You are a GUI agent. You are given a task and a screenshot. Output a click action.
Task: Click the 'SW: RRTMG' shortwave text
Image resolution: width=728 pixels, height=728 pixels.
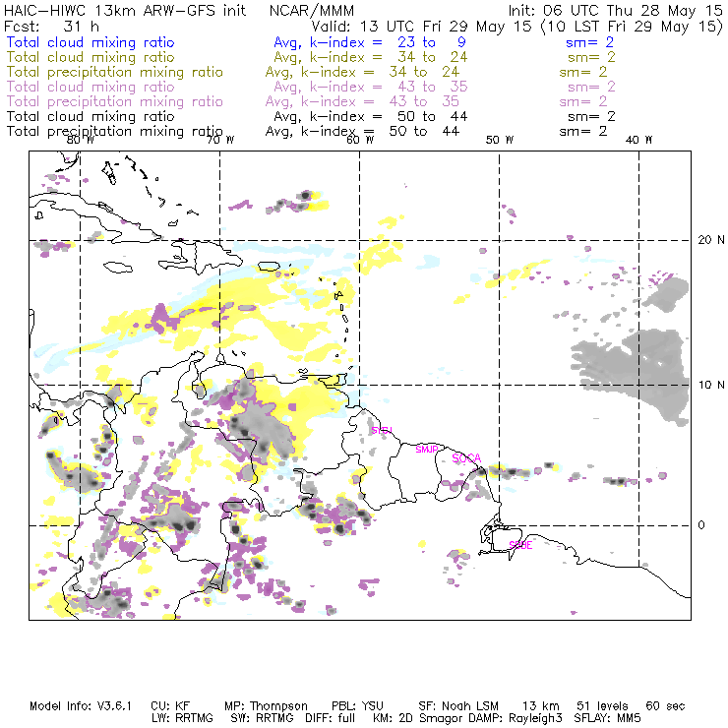point(263,718)
